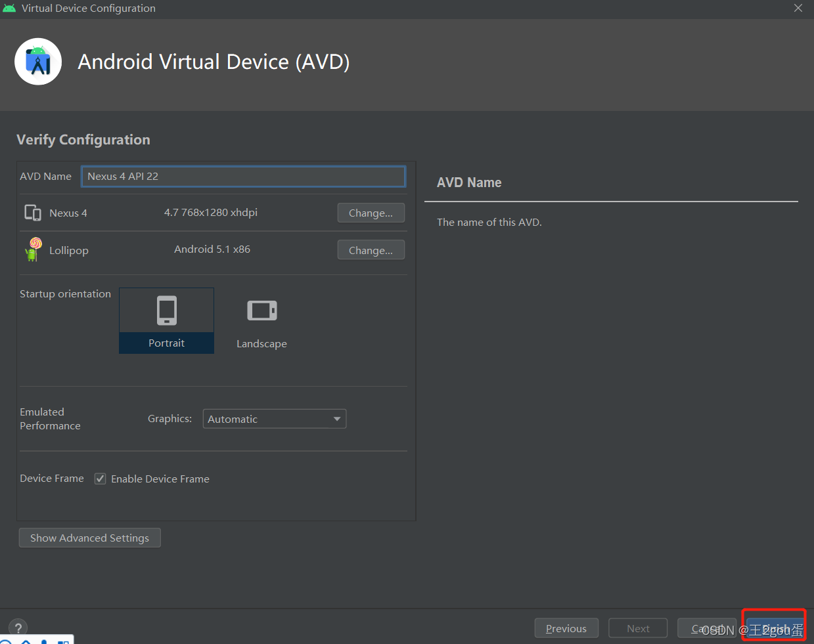The width and height of the screenshot is (814, 644).
Task: Click the Nexus 4 device icon
Action: [x=33, y=213]
